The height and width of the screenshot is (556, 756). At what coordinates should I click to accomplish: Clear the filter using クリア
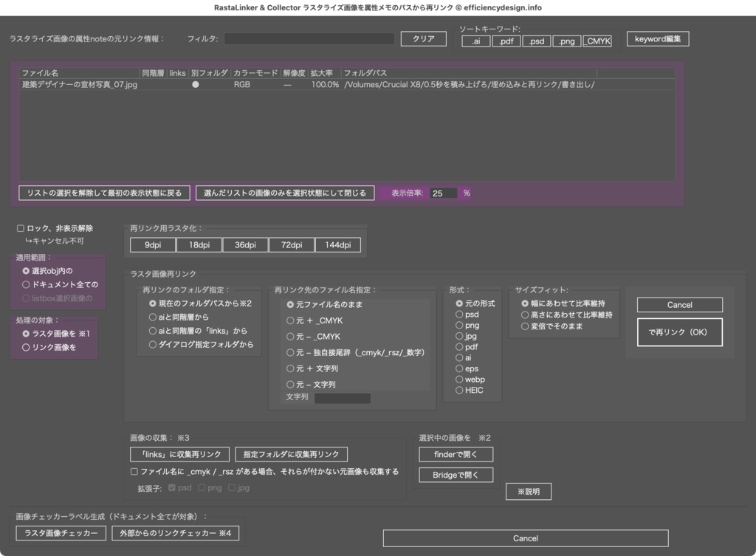[x=422, y=38]
